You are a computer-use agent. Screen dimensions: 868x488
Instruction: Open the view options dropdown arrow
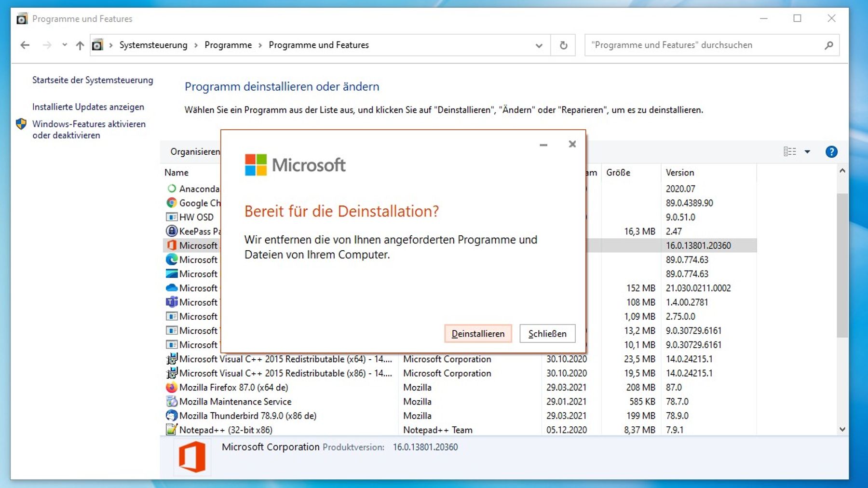(807, 152)
